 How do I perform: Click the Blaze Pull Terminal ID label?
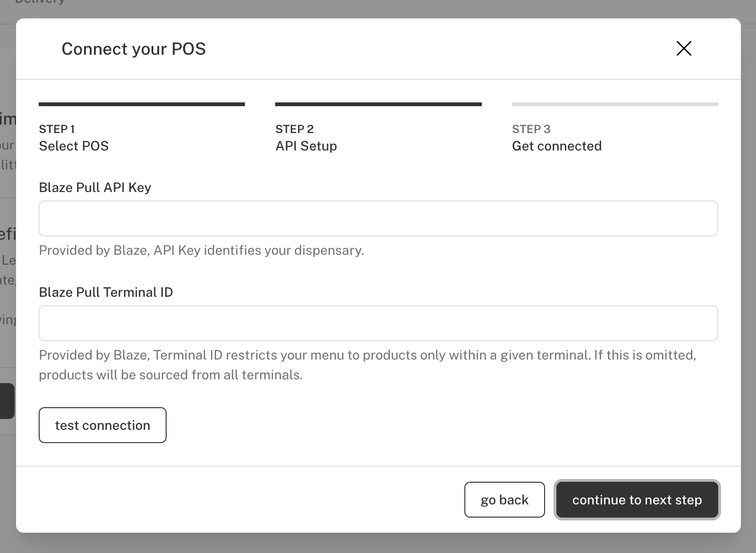[106, 293]
